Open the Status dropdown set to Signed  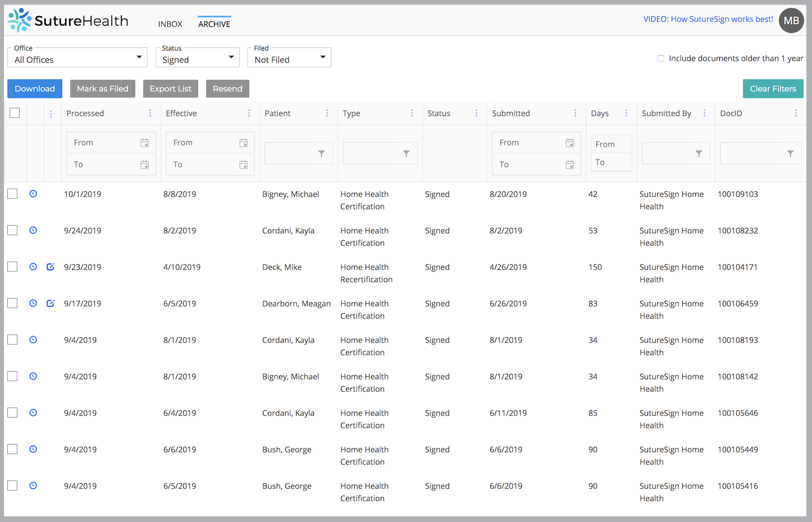(x=198, y=58)
